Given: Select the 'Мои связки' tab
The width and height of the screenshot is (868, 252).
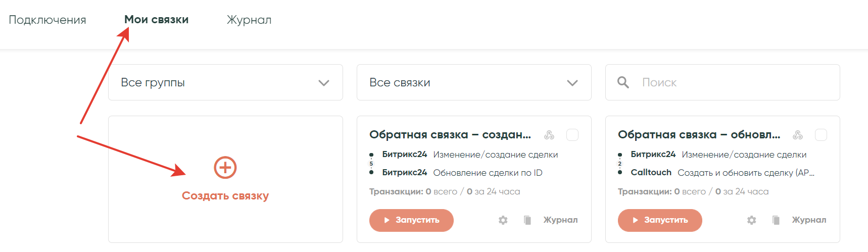Looking at the screenshot, I should coord(156,20).
